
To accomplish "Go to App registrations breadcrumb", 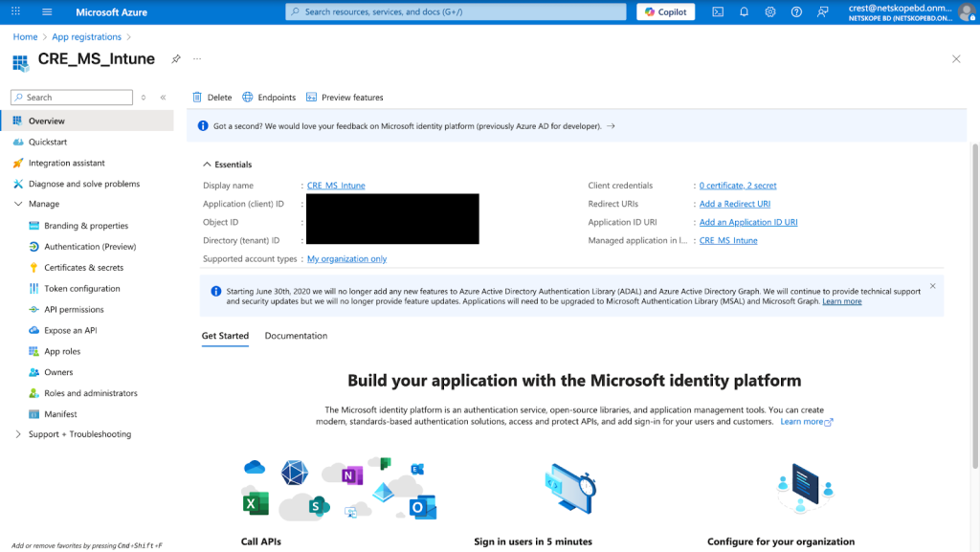I will 86,37.
